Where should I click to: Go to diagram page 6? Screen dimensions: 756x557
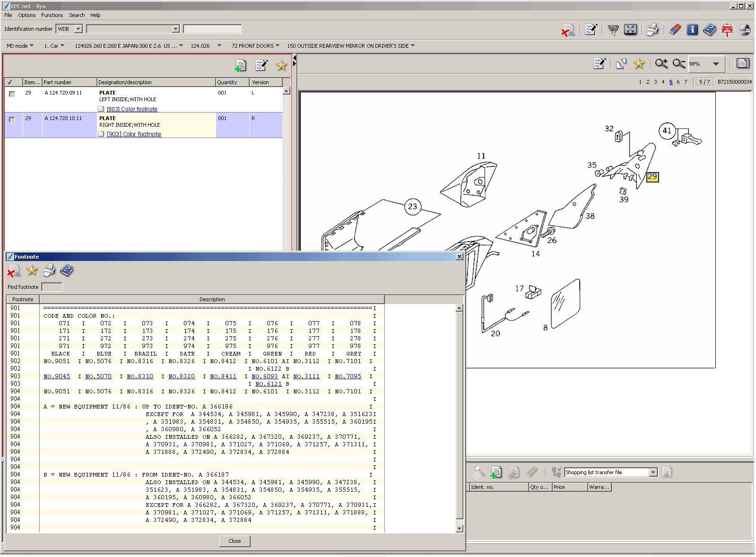click(678, 82)
